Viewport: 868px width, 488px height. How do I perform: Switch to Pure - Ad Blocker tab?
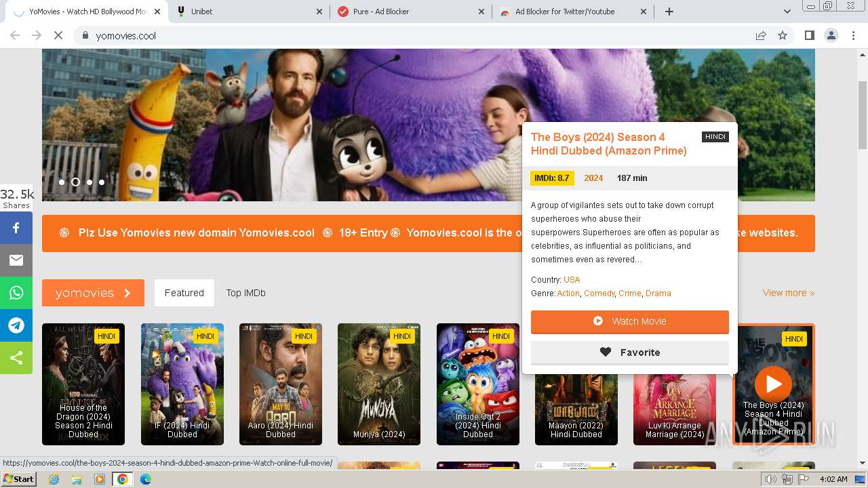(411, 12)
